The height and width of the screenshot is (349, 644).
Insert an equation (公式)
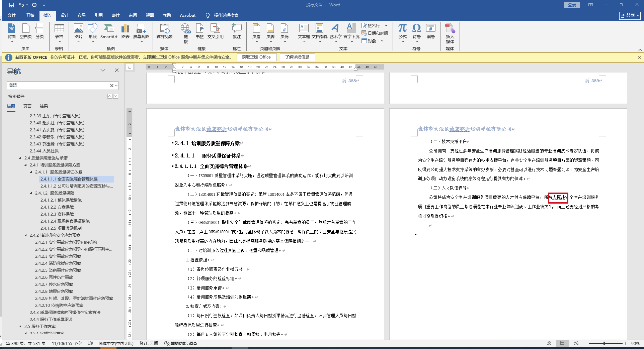point(403,32)
